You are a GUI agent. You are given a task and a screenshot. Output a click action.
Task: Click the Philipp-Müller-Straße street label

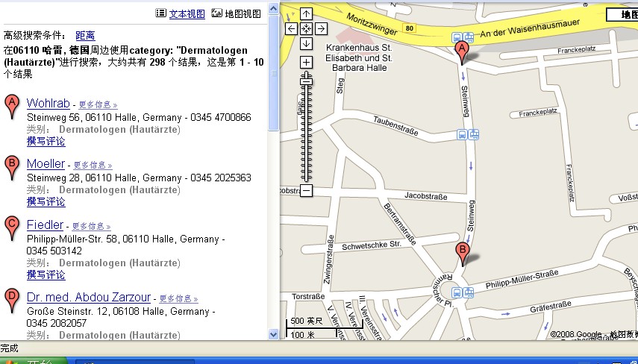click(x=522, y=280)
